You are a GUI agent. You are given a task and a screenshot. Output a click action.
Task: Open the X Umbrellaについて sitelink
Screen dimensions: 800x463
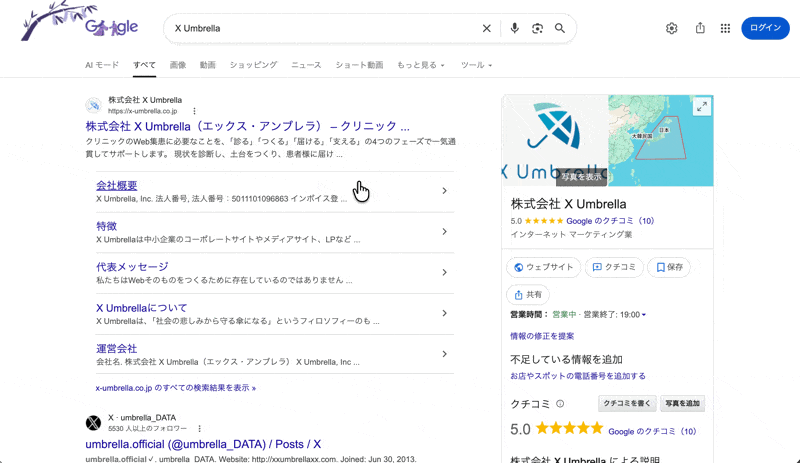(x=141, y=308)
